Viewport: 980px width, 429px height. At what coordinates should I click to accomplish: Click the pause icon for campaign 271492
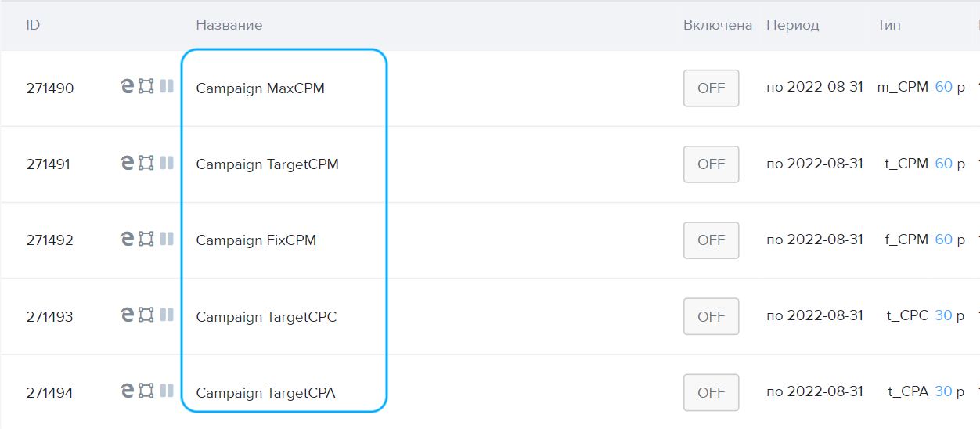click(166, 238)
